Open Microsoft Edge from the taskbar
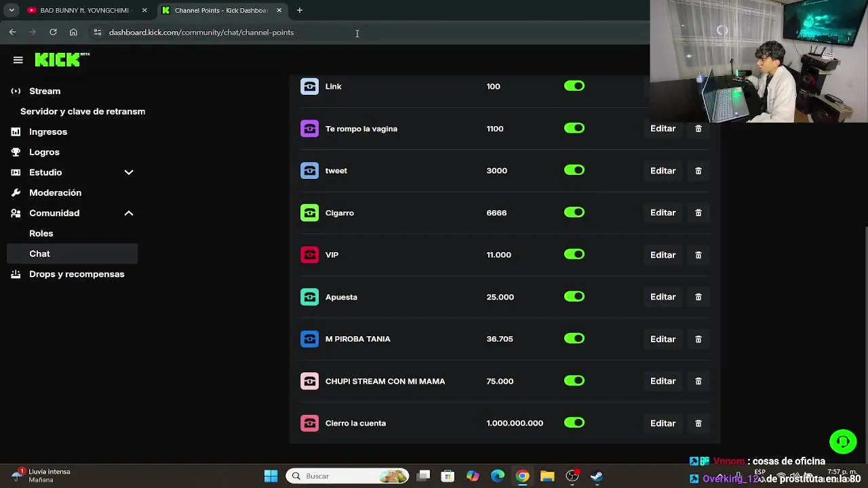Screen dimensions: 868x488 (497, 476)
